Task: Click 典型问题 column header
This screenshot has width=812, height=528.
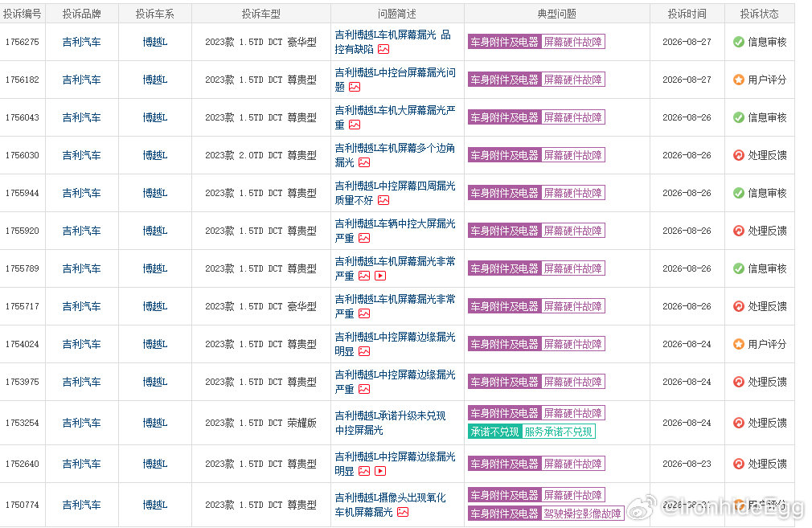Action: [556, 14]
